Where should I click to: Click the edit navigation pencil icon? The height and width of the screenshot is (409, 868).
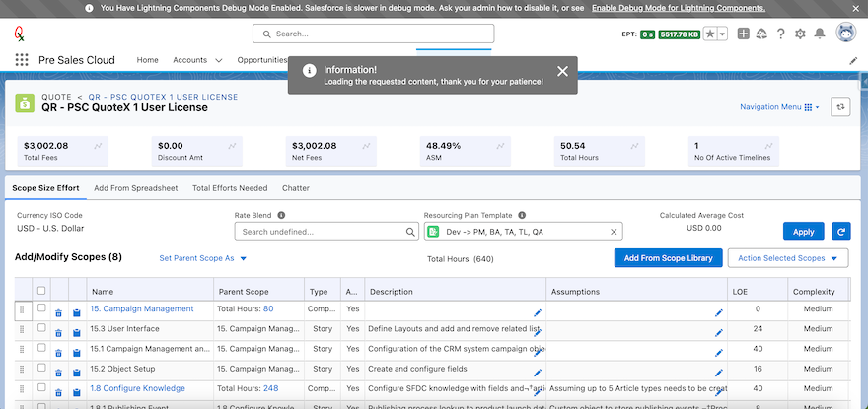853,60
